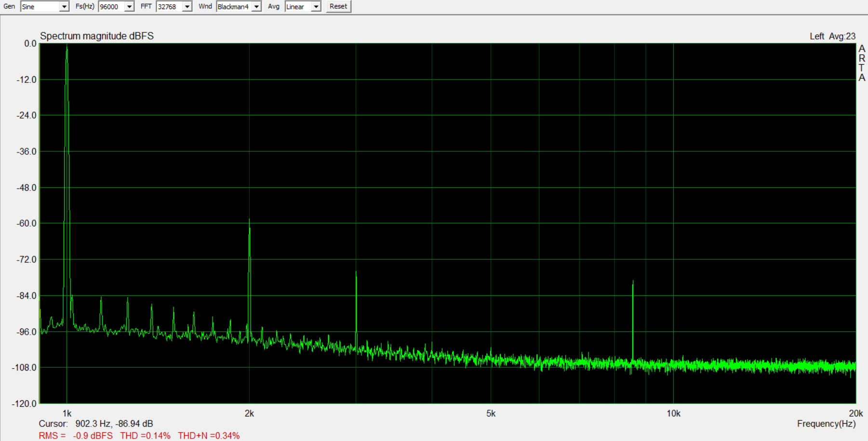This screenshot has height=441, width=868.
Task: Click the 'THD+N =0.34%' readout
Action: pos(209,436)
